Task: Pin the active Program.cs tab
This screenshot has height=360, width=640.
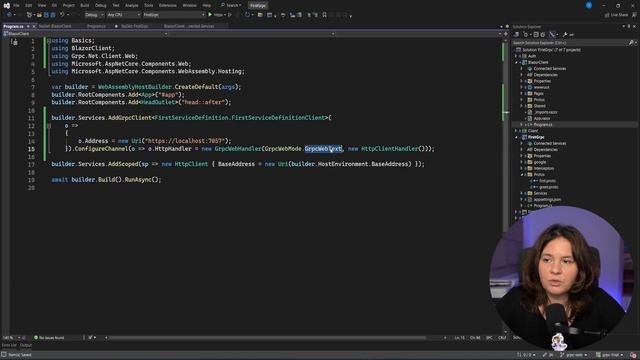Action: pos(28,26)
